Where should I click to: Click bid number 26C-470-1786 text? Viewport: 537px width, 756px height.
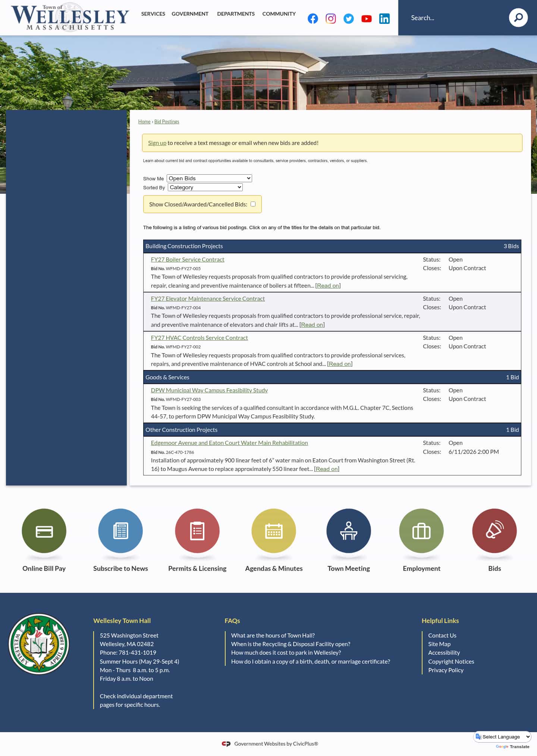pyautogui.click(x=180, y=452)
